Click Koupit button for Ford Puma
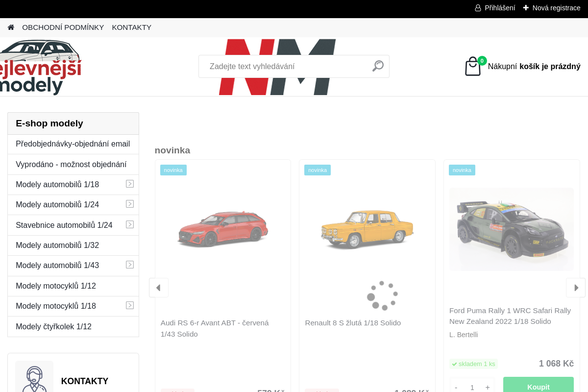This screenshot has height=392, width=588. 539,385
